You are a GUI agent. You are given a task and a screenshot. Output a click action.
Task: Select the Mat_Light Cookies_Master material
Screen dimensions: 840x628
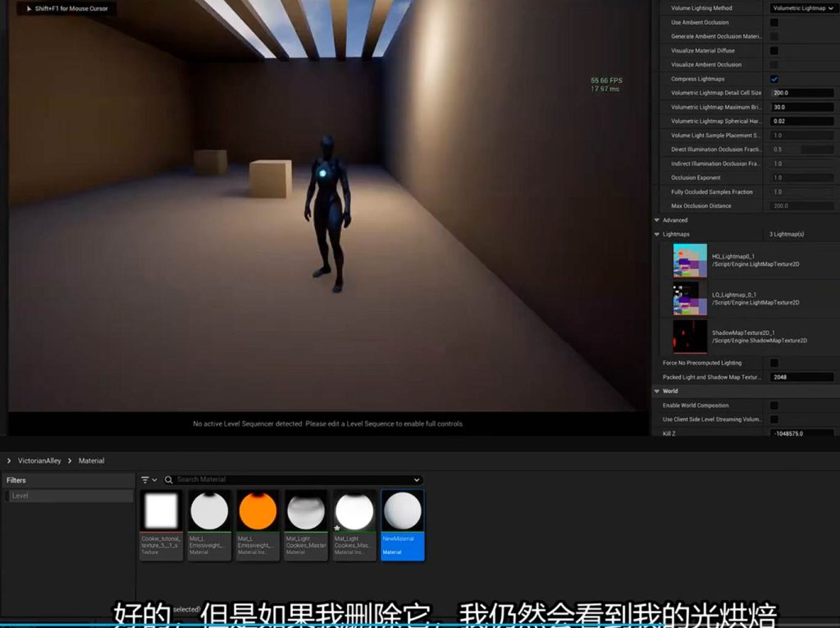point(306,512)
